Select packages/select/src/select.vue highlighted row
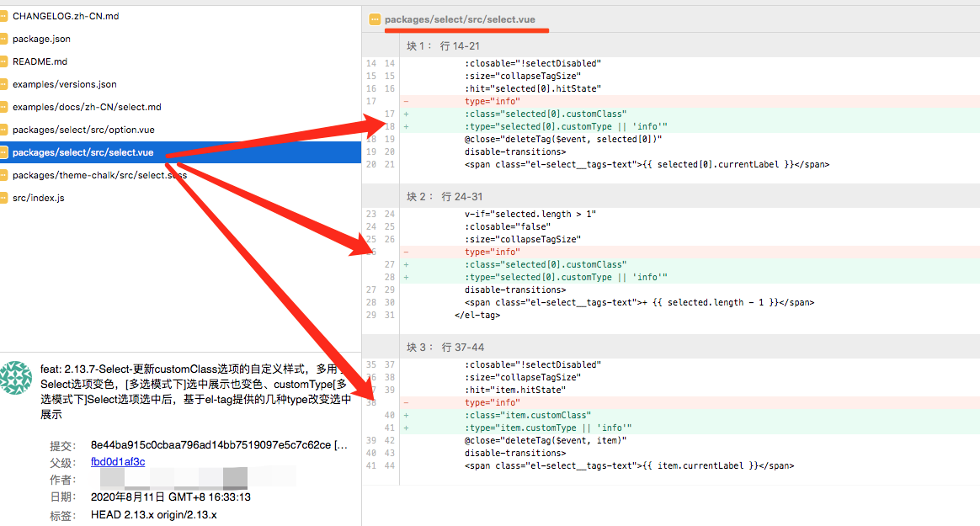The width and height of the screenshot is (980, 526). coord(181,152)
